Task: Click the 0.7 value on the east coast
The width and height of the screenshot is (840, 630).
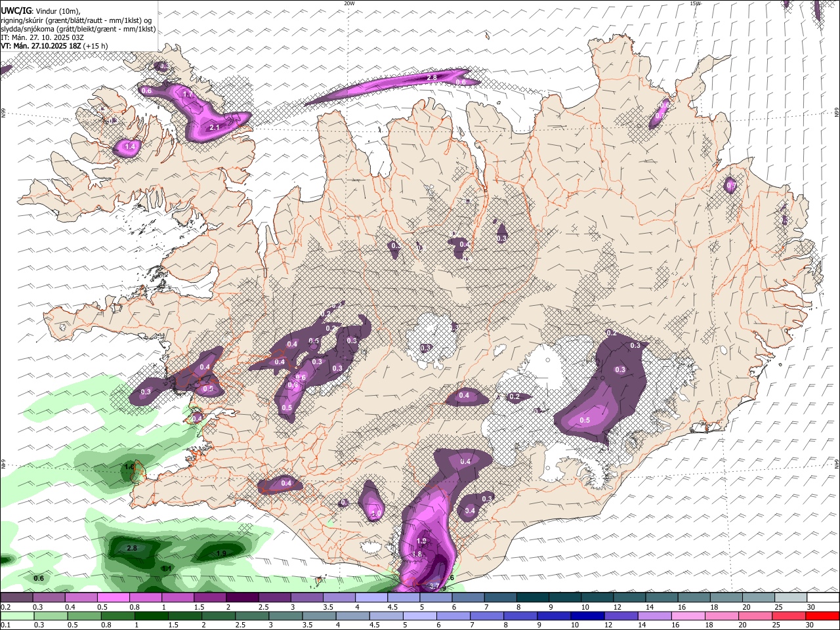Action: [x=731, y=186]
